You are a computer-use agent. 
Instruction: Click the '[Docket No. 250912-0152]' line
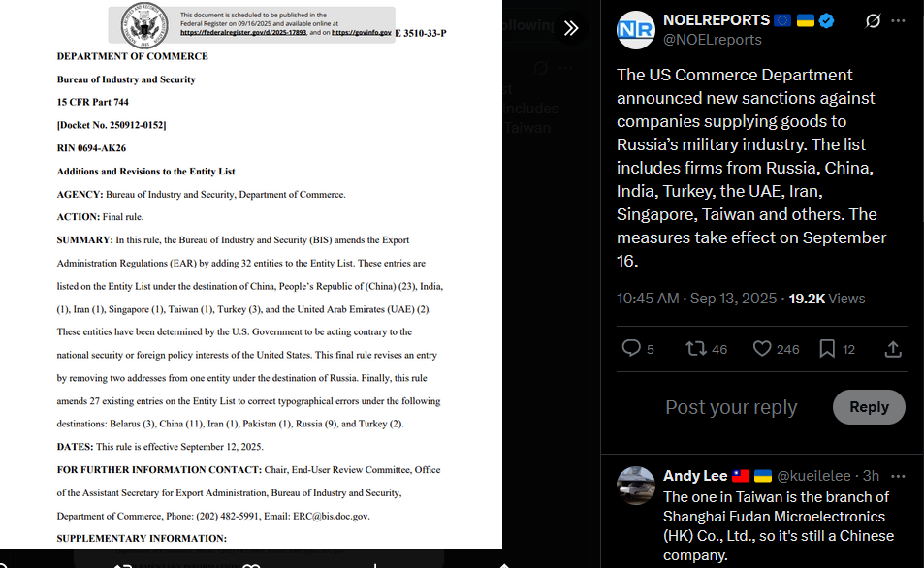[x=112, y=125]
